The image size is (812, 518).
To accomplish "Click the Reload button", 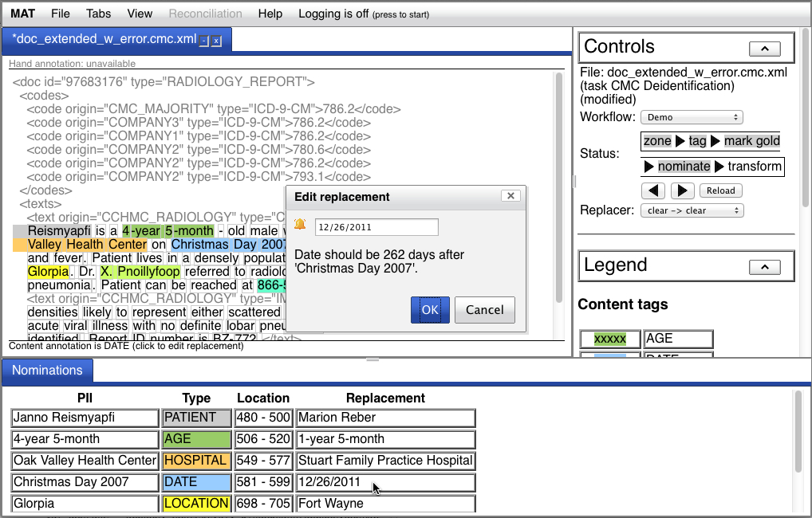I will 720,190.
